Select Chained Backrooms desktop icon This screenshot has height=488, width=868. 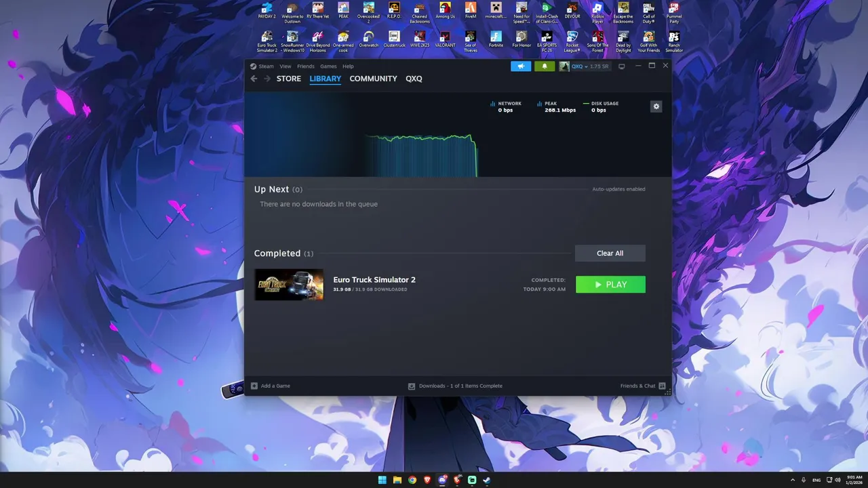click(420, 13)
